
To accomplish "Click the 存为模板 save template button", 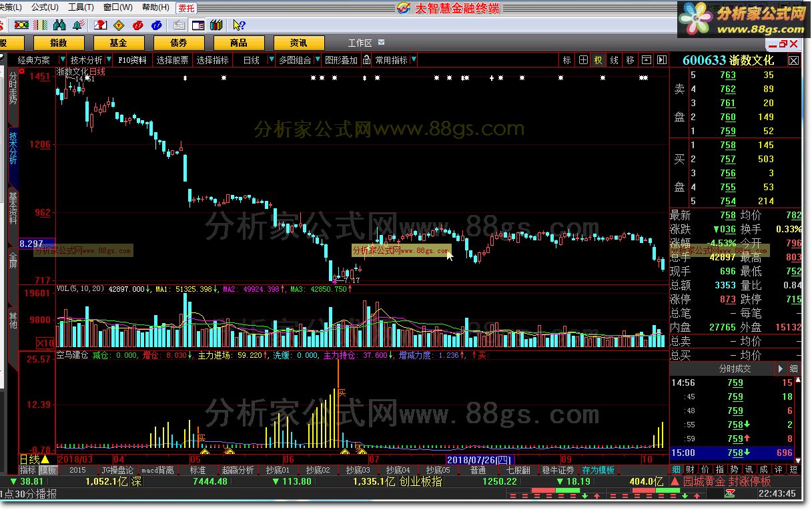I will point(598,470).
